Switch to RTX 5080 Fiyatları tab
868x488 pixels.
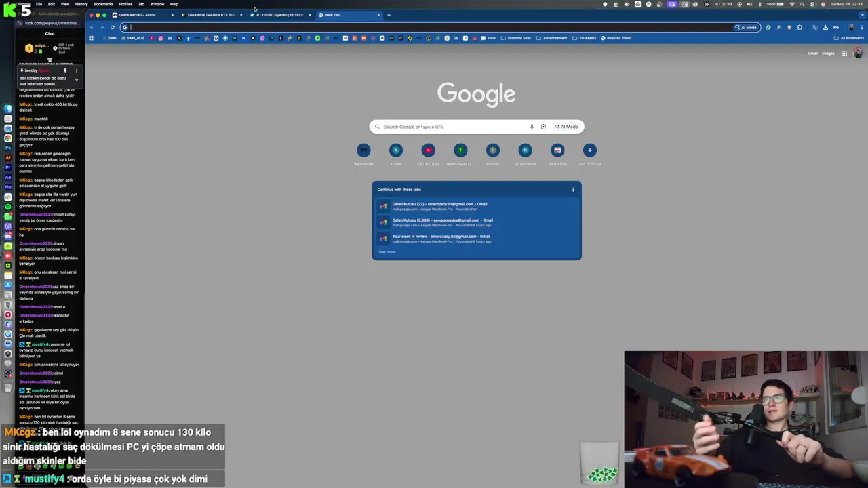280,15
